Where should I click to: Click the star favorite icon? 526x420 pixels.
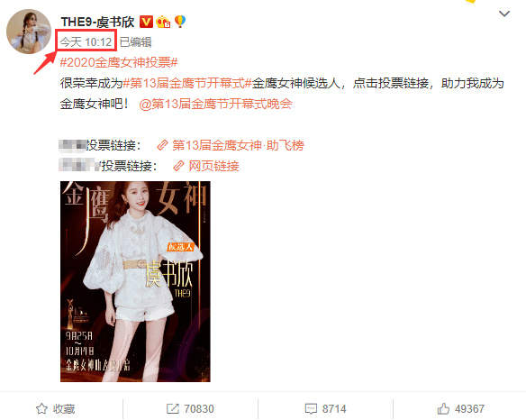[x=42, y=409]
